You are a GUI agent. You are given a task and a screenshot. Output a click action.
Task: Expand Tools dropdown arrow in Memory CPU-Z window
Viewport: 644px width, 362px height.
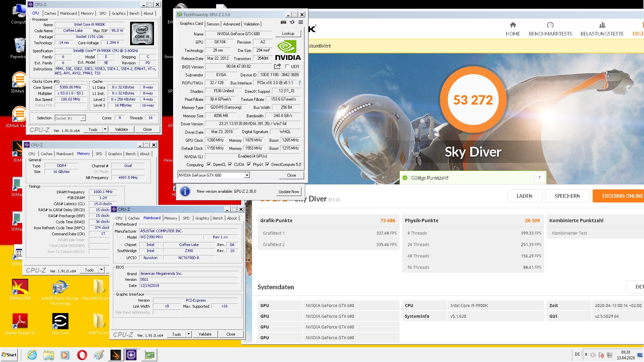click(101, 270)
